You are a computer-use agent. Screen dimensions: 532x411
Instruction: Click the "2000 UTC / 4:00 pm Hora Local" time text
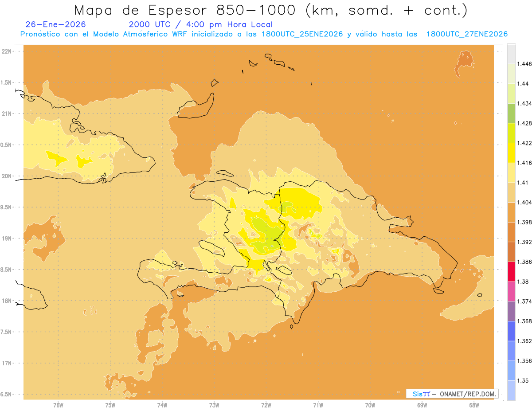(x=201, y=24)
